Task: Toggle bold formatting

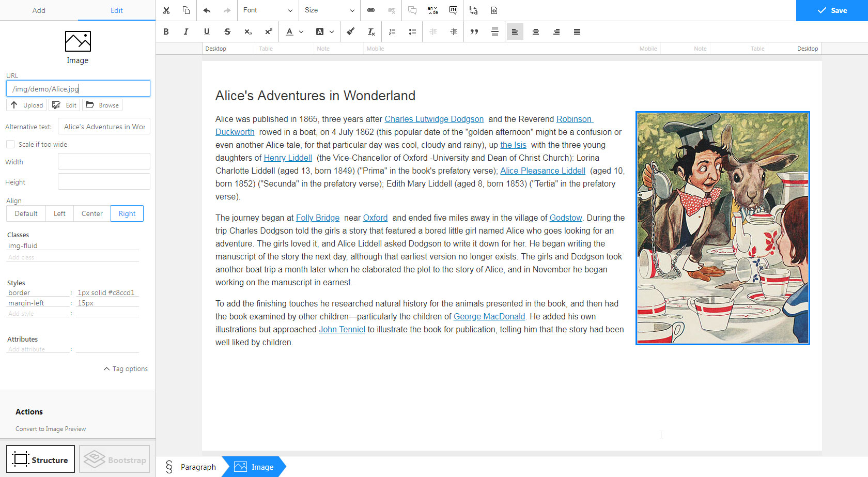Action: [166, 32]
